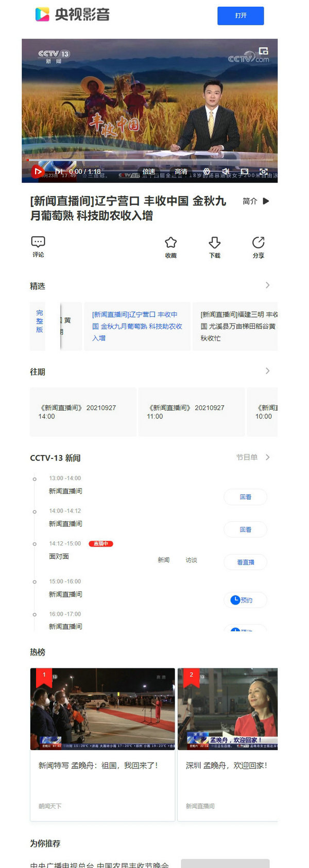
Task: Open 新闻特写 孟晚舟 headline
Action: [x=98, y=766]
